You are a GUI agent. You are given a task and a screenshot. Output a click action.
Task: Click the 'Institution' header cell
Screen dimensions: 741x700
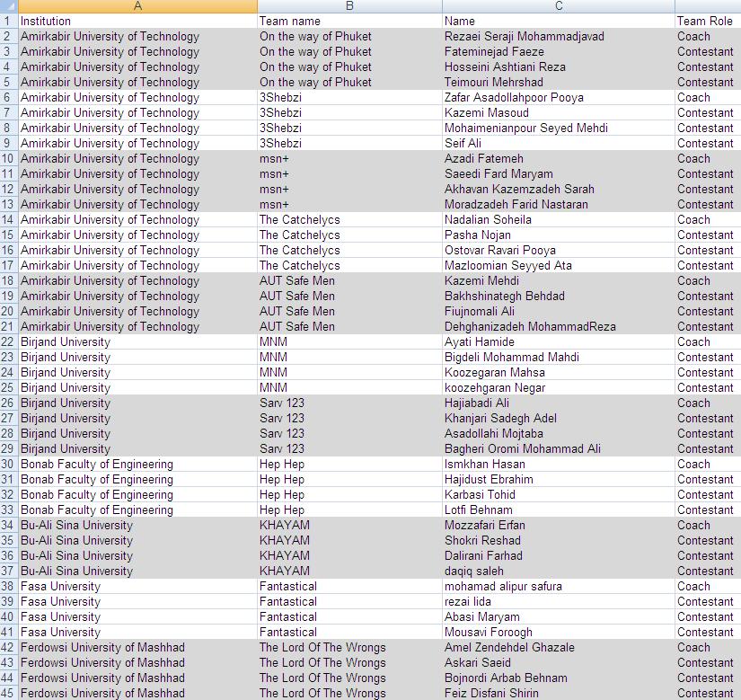pyautogui.click(x=137, y=21)
